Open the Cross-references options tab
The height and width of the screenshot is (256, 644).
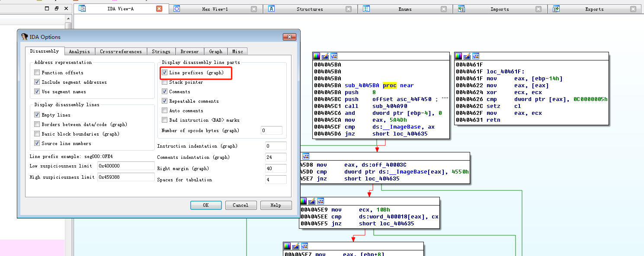(121, 51)
